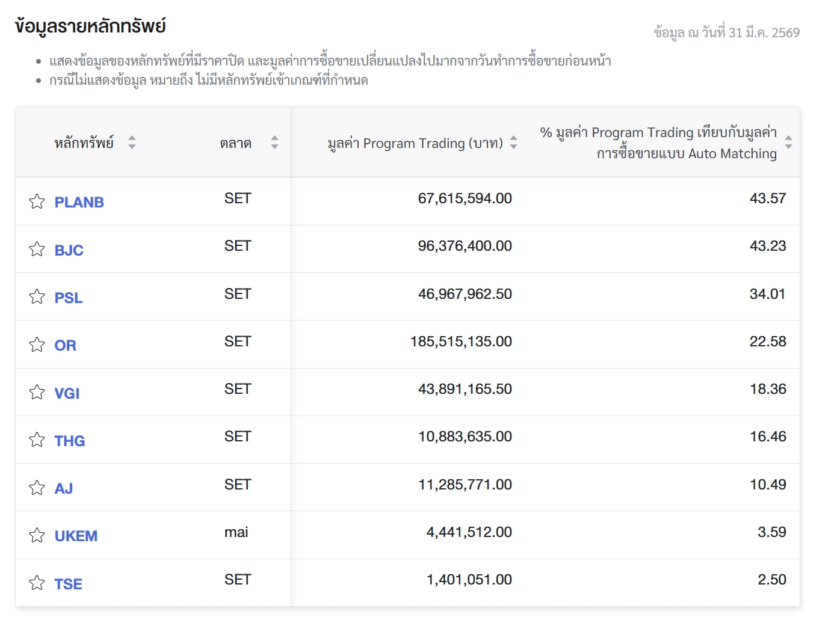
Task: Favorite the THG security
Action: 37,440
